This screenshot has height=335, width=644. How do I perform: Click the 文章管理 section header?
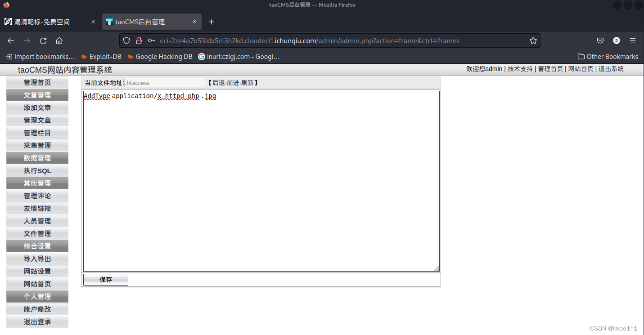coord(37,95)
